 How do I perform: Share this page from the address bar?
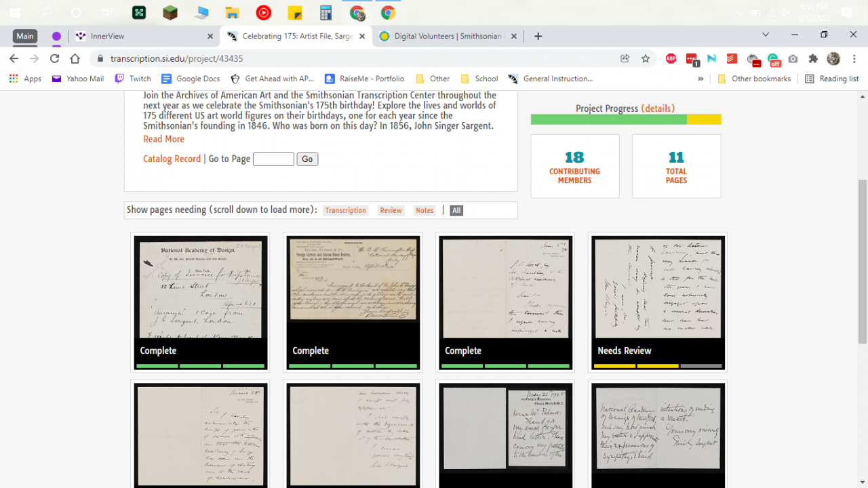click(625, 58)
